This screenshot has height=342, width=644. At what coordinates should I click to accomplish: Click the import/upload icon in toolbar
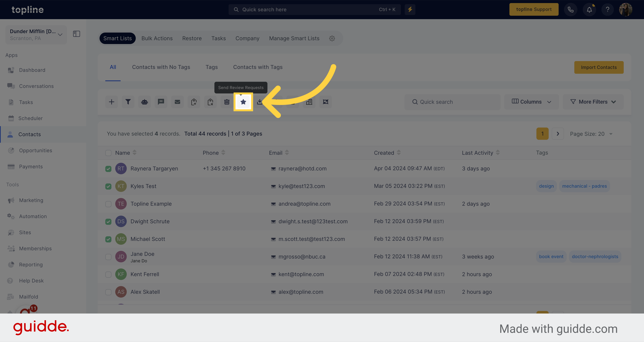tap(260, 102)
